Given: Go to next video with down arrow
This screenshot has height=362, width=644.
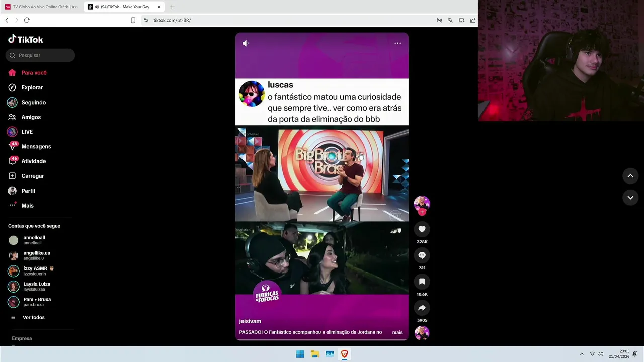Looking at the screenshot, I should click(x=630, y=198).
